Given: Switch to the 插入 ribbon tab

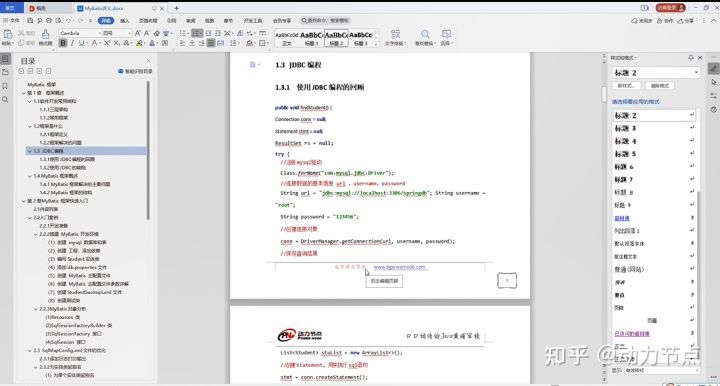Looking at the screenshot, I should tap(125, 21).
